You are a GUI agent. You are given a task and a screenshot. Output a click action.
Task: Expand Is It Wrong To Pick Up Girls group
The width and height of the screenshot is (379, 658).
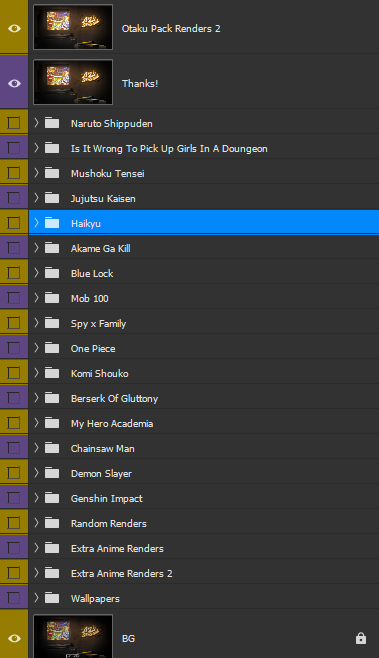point(37,148)
